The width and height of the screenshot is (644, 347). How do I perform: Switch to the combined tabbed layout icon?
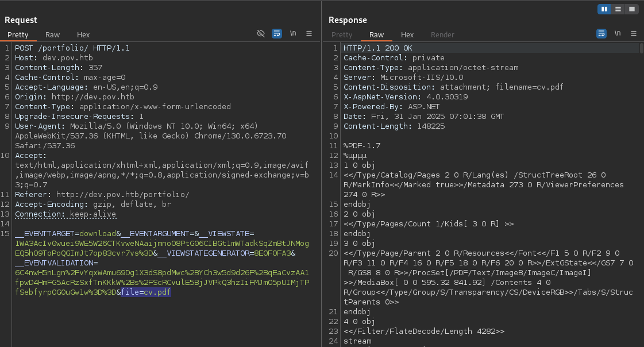pos(632,9)
